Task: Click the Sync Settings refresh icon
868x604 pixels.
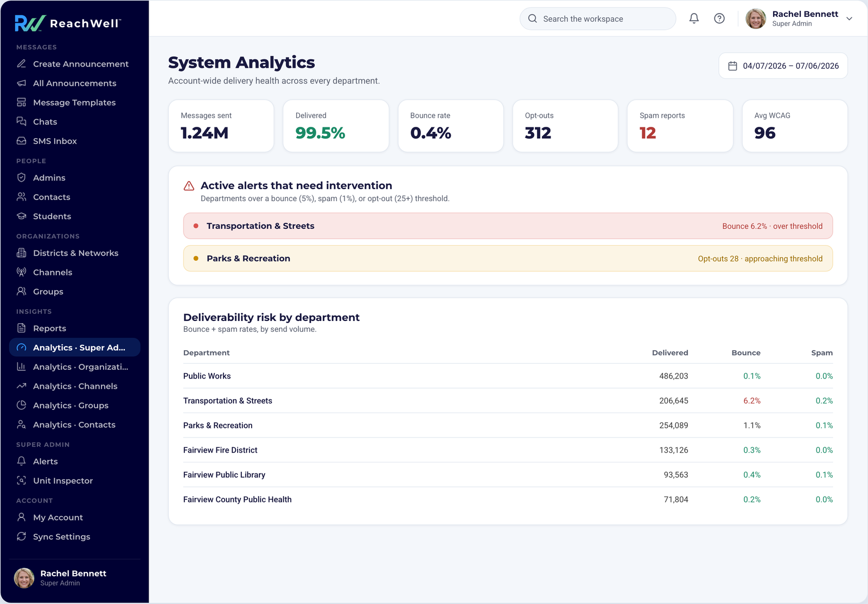Action: [22, 536]
